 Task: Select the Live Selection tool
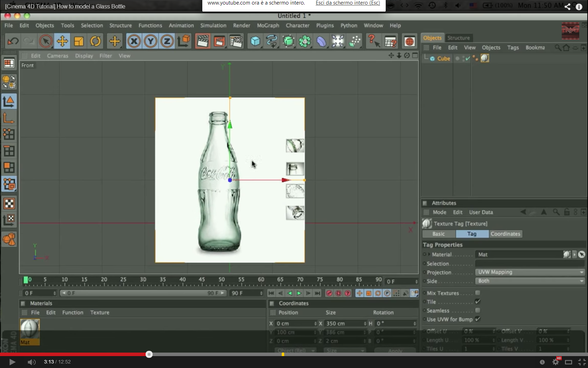pyautogui.click(x=45, y=41)
